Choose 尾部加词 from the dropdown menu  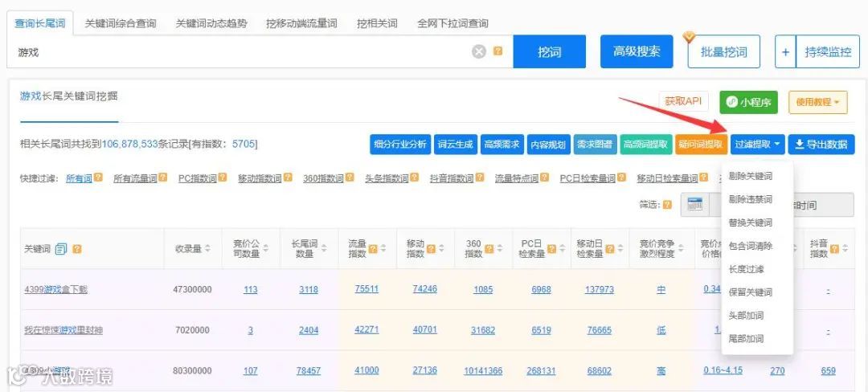(746, 339)
